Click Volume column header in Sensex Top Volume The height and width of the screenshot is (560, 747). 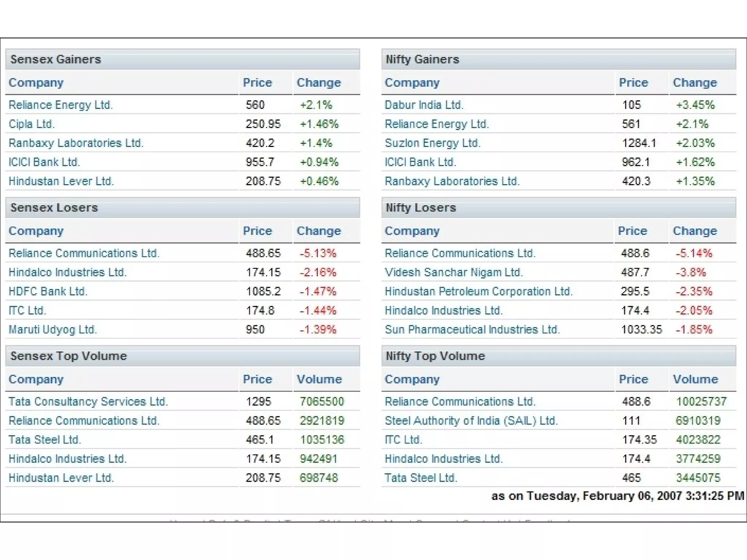coord(319,379)
